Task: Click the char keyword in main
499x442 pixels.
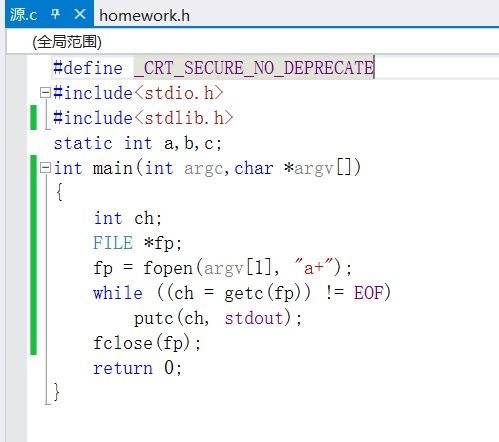Action: coord(254,168)
